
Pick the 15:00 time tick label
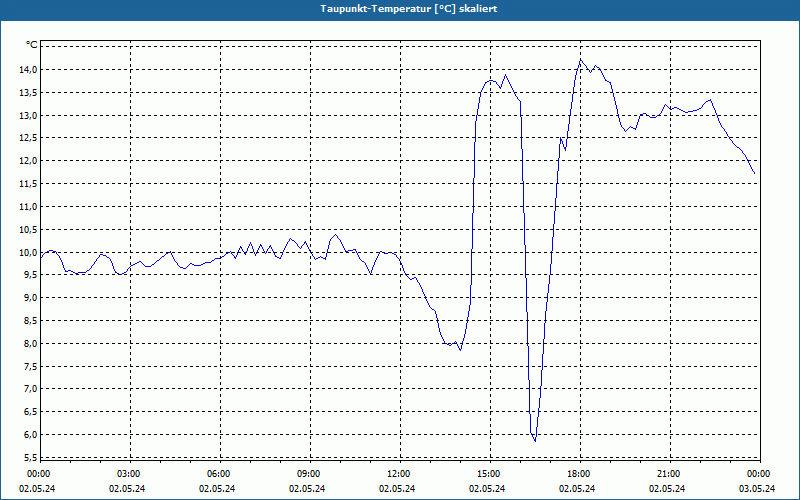[488, 474]
